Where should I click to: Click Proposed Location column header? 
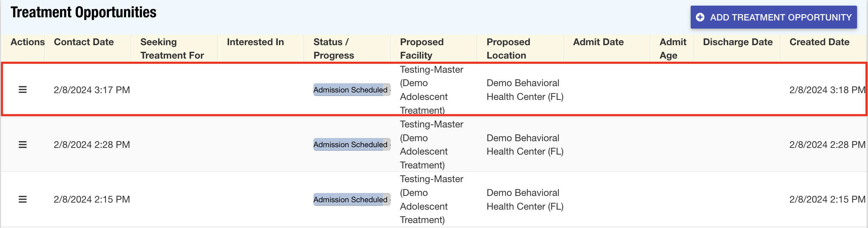pos(508,49)
